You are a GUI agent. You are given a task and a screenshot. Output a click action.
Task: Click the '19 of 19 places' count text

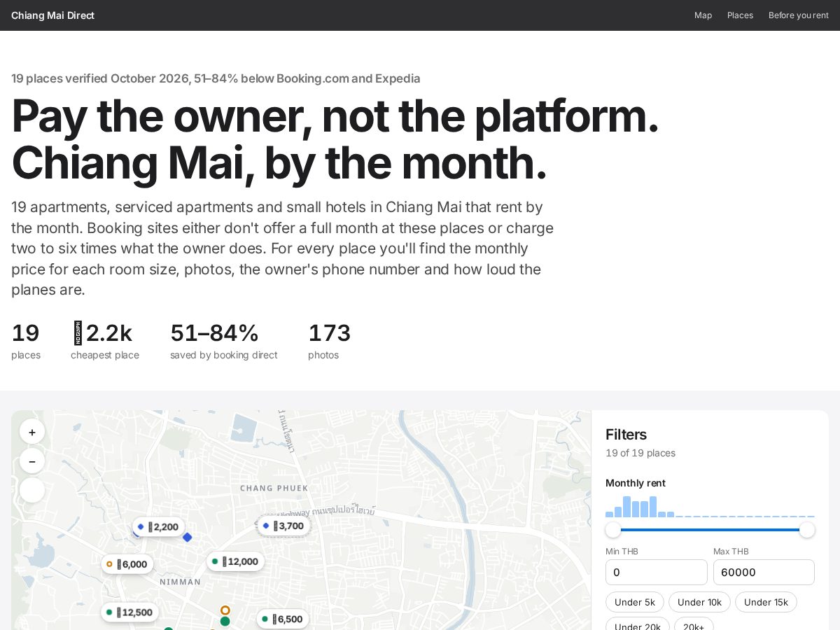tap(640, 453)
